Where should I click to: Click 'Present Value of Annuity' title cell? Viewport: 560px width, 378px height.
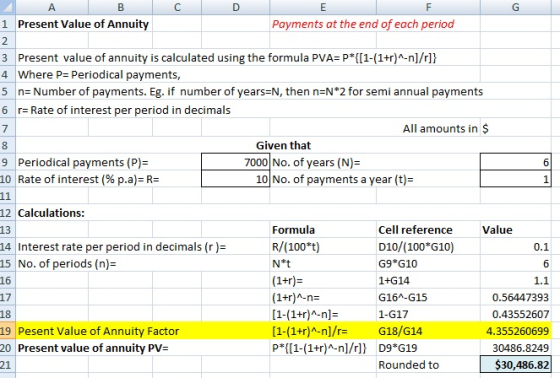[x=83, y=24]
